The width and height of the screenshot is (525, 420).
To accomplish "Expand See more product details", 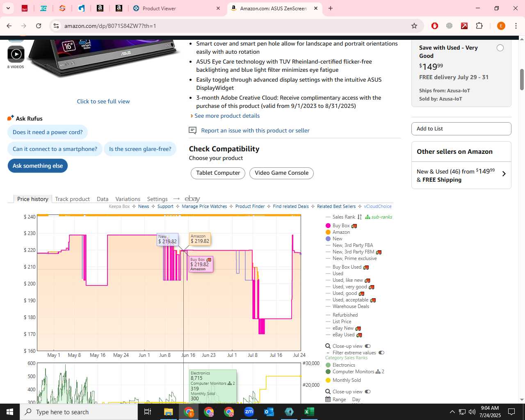I will tap(227, 116).
